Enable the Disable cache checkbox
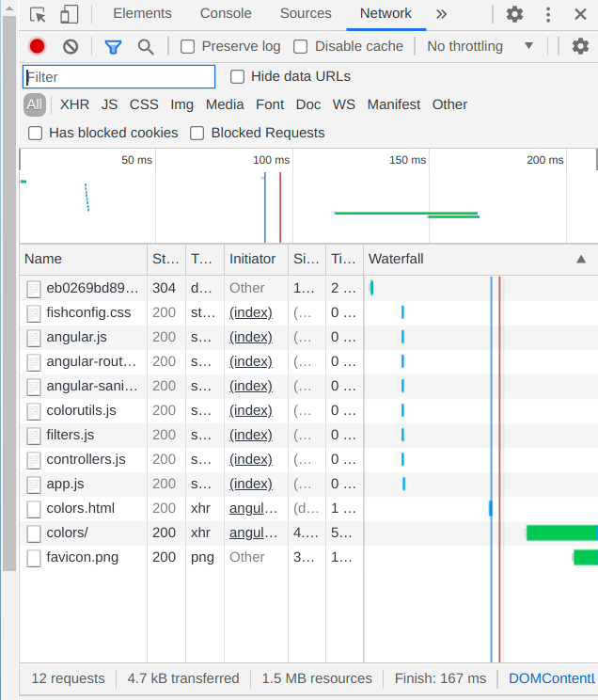 click(x=300, y=46)
